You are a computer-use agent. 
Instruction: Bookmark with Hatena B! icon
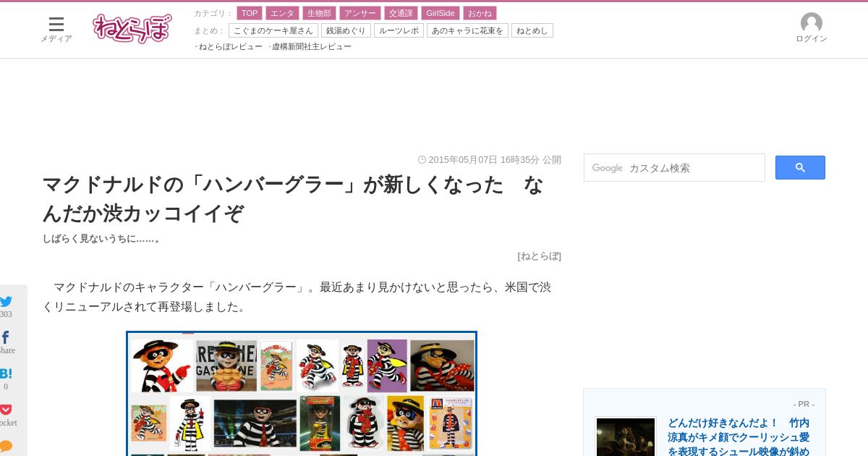6,373
